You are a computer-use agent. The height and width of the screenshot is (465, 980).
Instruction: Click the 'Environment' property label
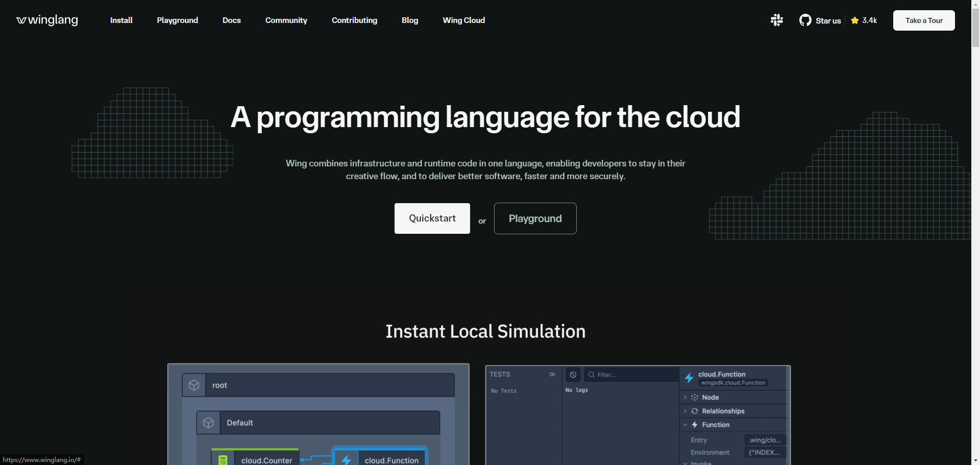click(710, 452)
